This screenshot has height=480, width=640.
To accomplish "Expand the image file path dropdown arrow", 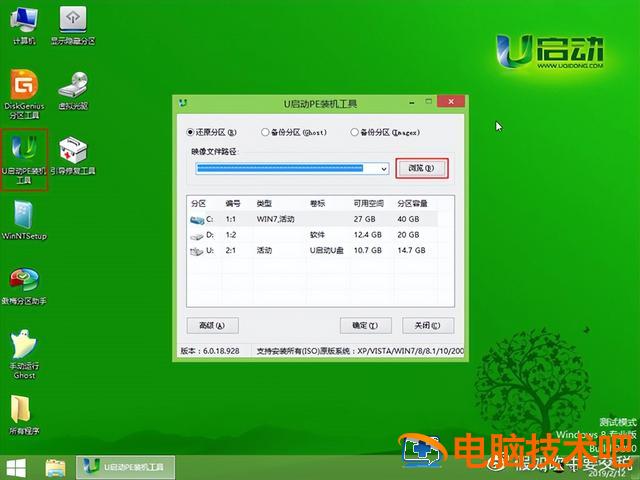I will [383, 169].
